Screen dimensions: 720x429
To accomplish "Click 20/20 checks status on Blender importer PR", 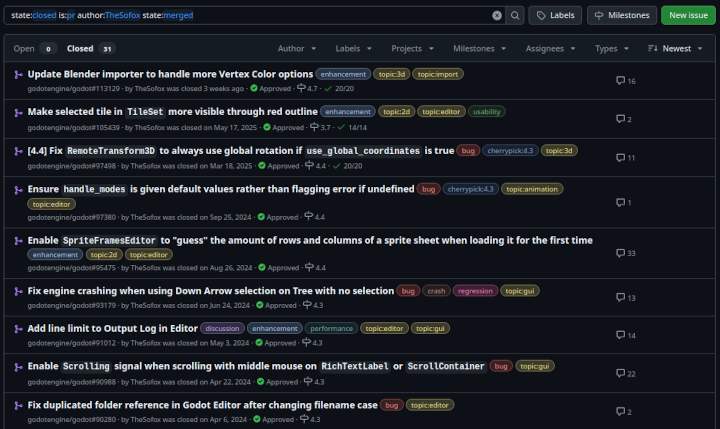I will pyautogui.click(x=339, y=89).
